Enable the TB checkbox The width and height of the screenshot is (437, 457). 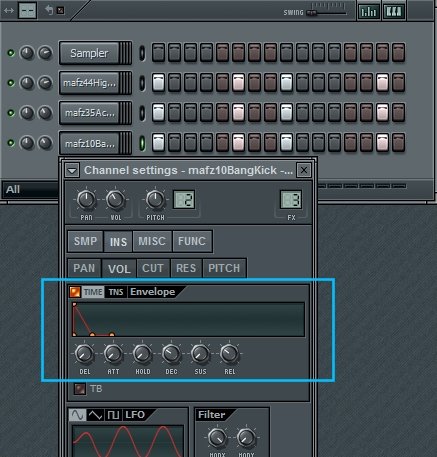(79, 389)
